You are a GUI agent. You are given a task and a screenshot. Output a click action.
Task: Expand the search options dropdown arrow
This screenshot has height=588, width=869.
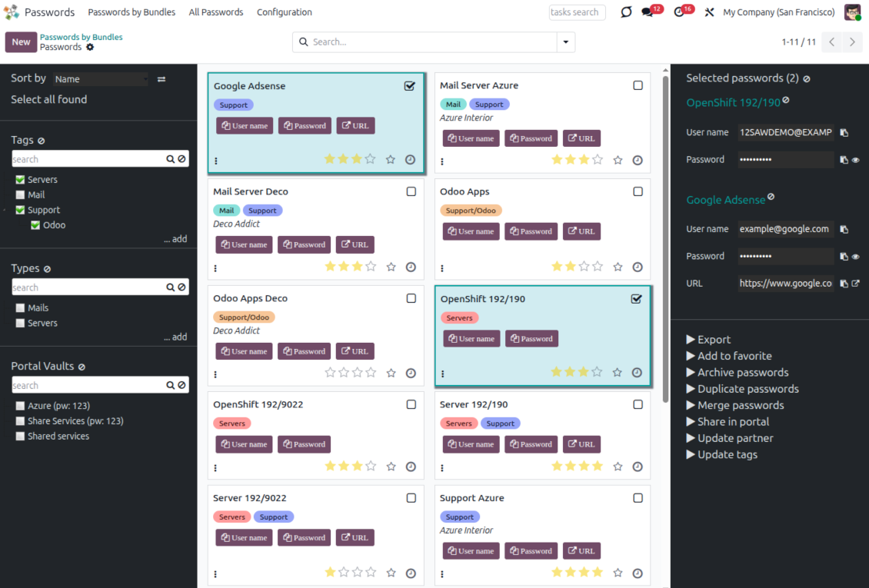coord(566,42)
